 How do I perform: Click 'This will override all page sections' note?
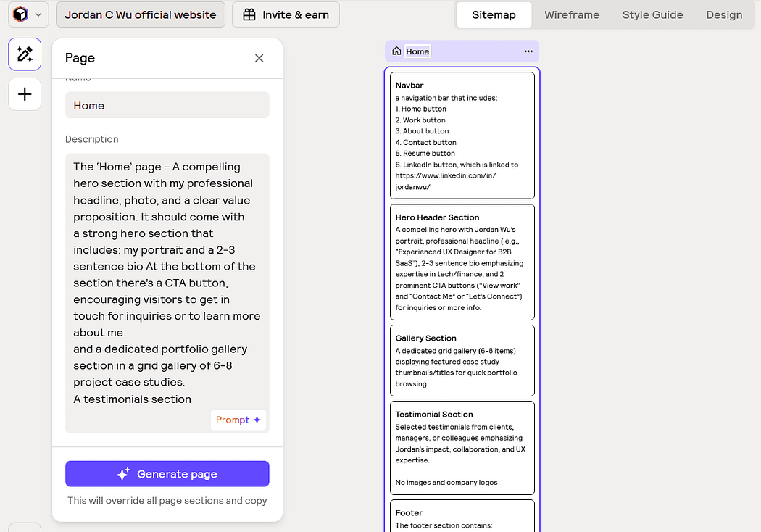click(x=167, y=500)
